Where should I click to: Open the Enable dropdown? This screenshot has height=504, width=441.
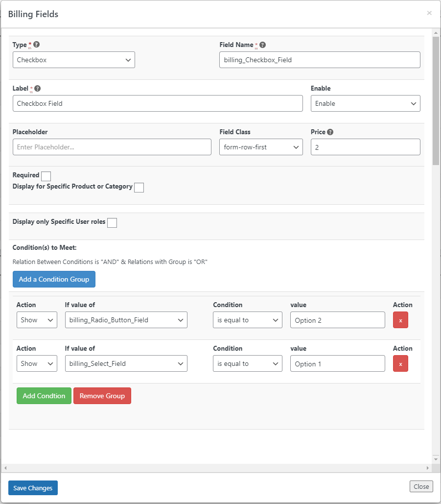(x=365, y=103)
